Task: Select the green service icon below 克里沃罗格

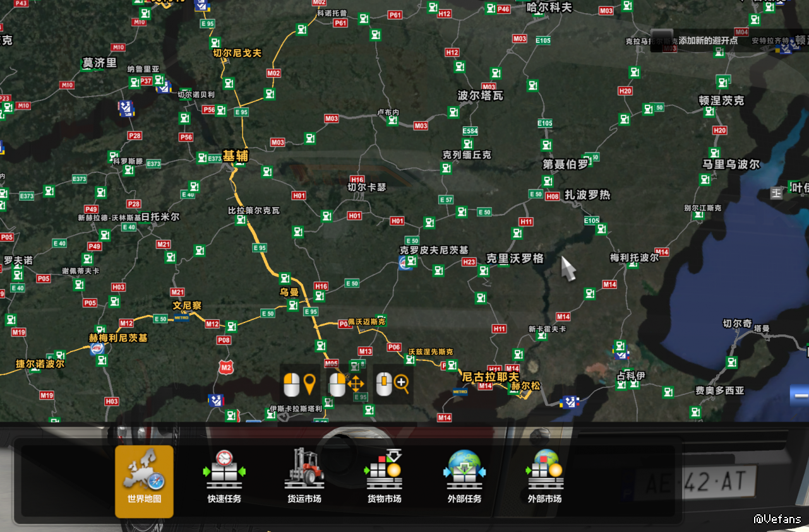Action: click(x=484, y=271)
